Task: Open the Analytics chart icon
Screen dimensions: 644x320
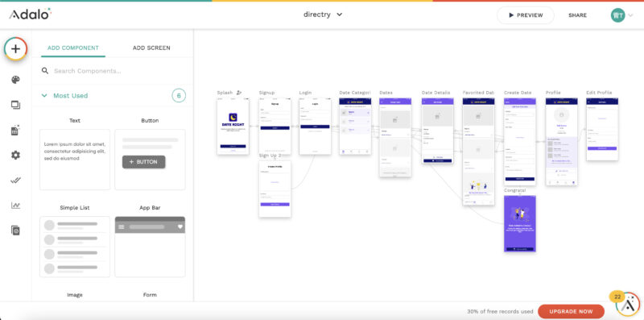Action: [x=15, y=206]
